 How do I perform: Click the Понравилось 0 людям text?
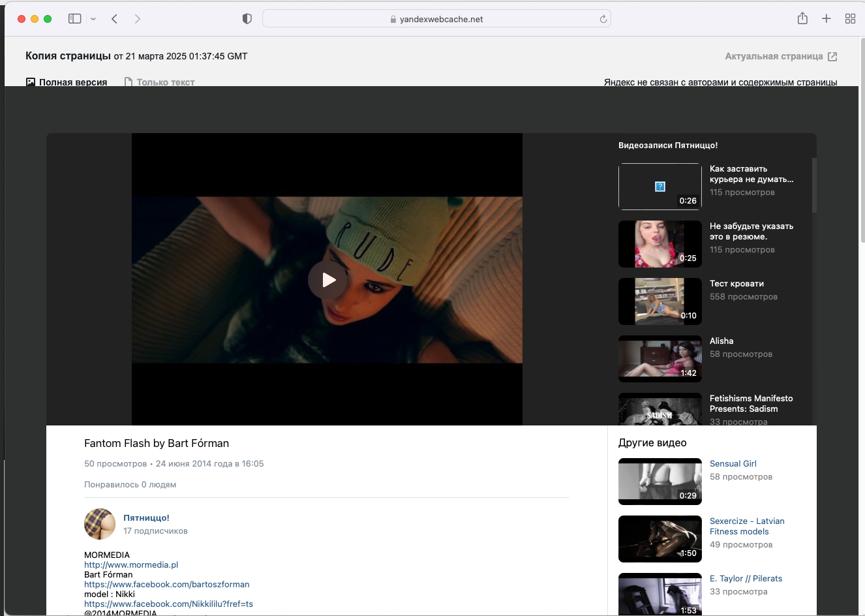click(x=130, y=484)
